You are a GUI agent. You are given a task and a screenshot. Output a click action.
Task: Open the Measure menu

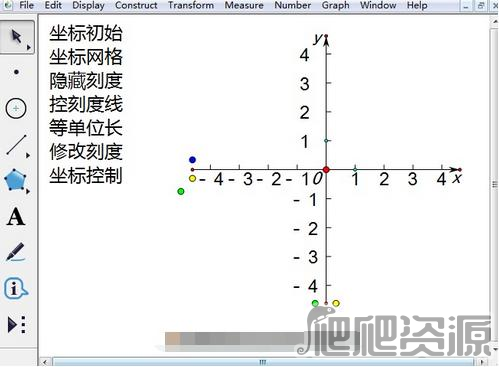click(244, 5)
